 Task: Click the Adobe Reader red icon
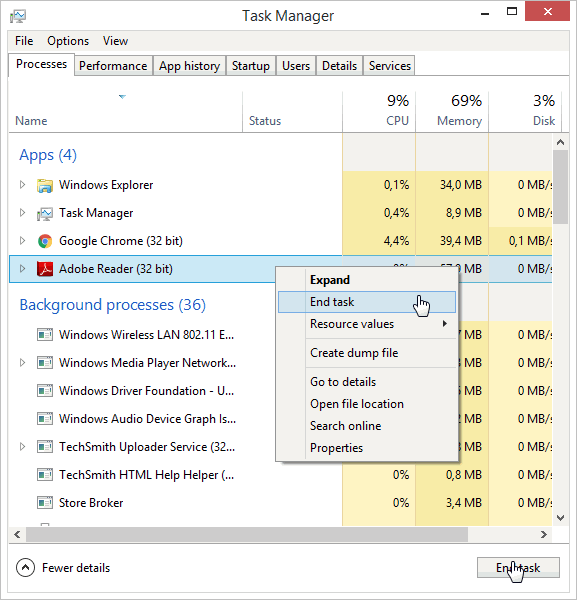(x=45, y=269)
